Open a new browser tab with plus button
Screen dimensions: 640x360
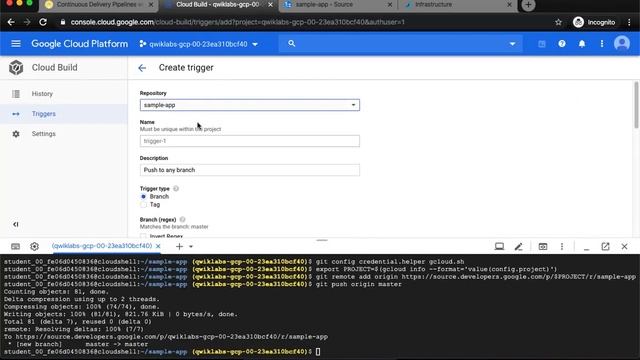point(528,5)
